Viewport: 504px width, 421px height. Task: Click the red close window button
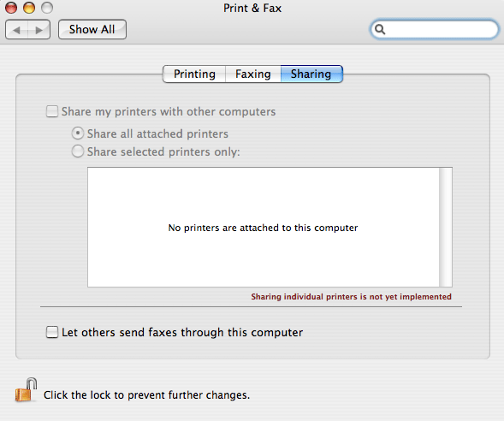(11, 8)
